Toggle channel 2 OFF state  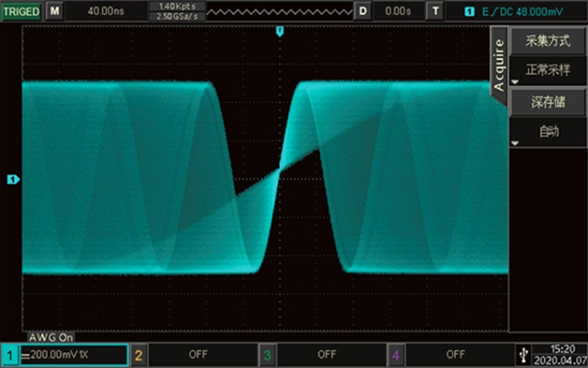pos(197,355)
